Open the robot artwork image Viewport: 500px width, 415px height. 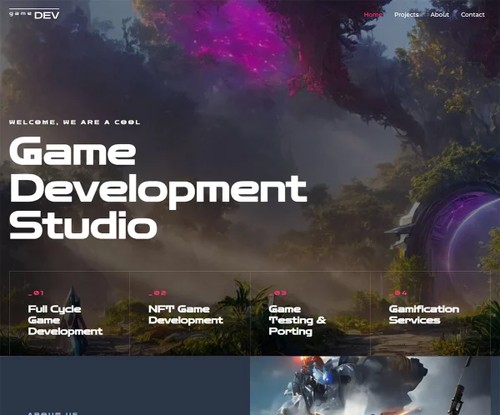(x=370, y=386)
